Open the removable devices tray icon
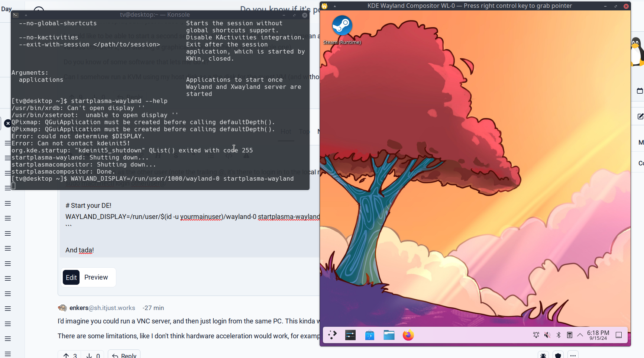Screen dimensions: 644x358 [x=569, y=335]
